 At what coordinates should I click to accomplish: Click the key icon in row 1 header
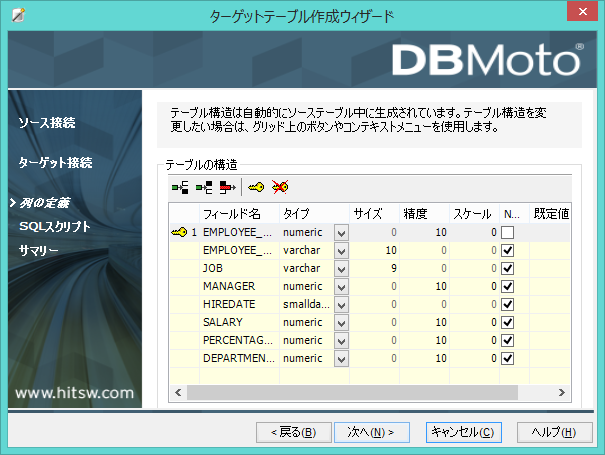[x=179, y=232]
